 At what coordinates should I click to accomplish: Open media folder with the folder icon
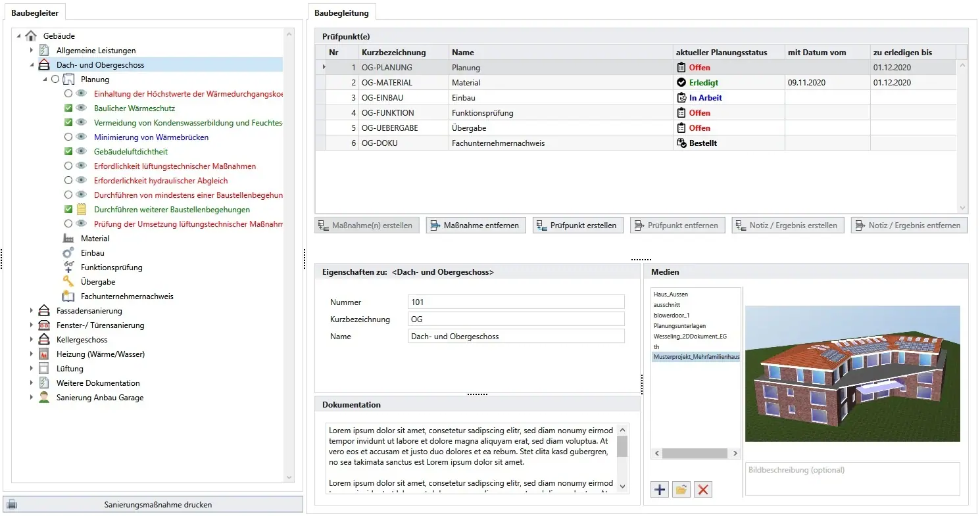[681, 489]
